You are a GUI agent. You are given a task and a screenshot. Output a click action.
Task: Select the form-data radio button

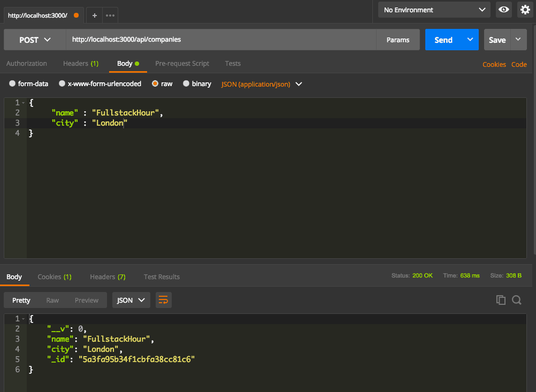click(x=12, y=83)
